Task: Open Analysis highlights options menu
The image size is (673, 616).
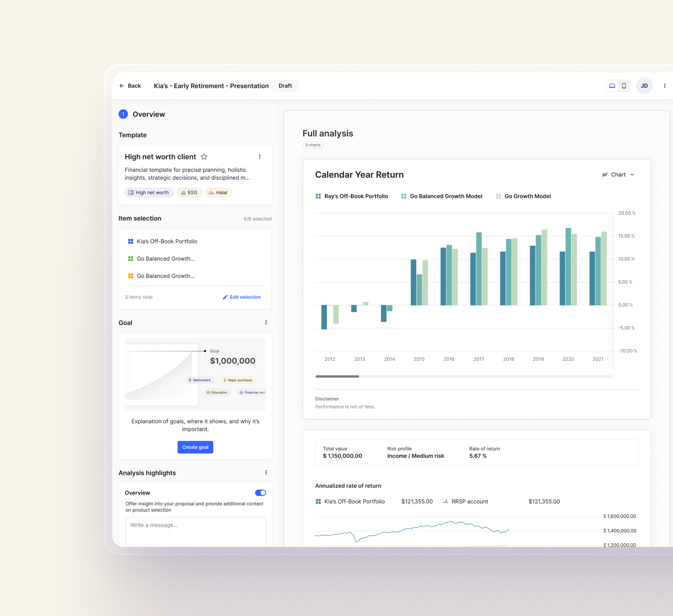Action: 266,472
